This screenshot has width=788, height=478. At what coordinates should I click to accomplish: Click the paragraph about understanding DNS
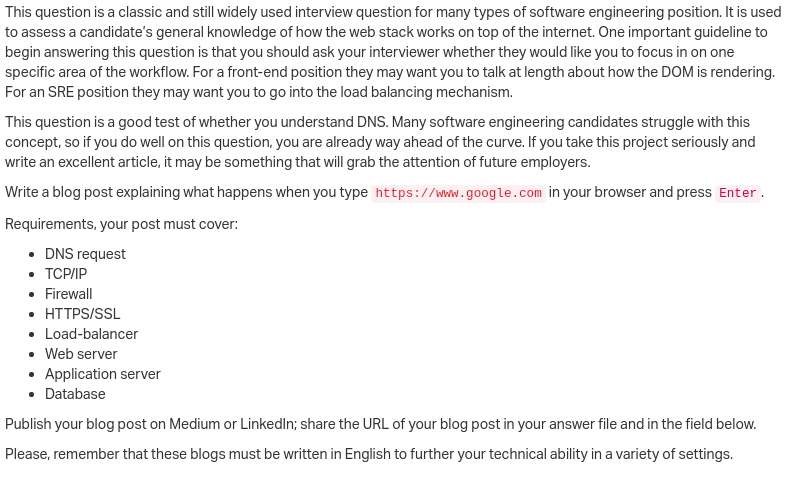pos(380,142)
